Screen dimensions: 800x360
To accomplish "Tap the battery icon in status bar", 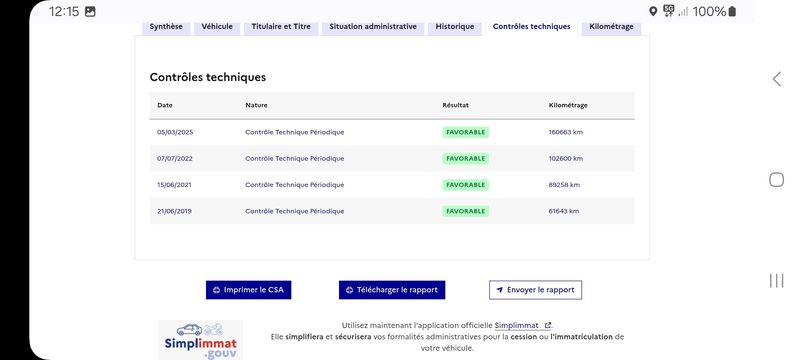I will 732,11.
